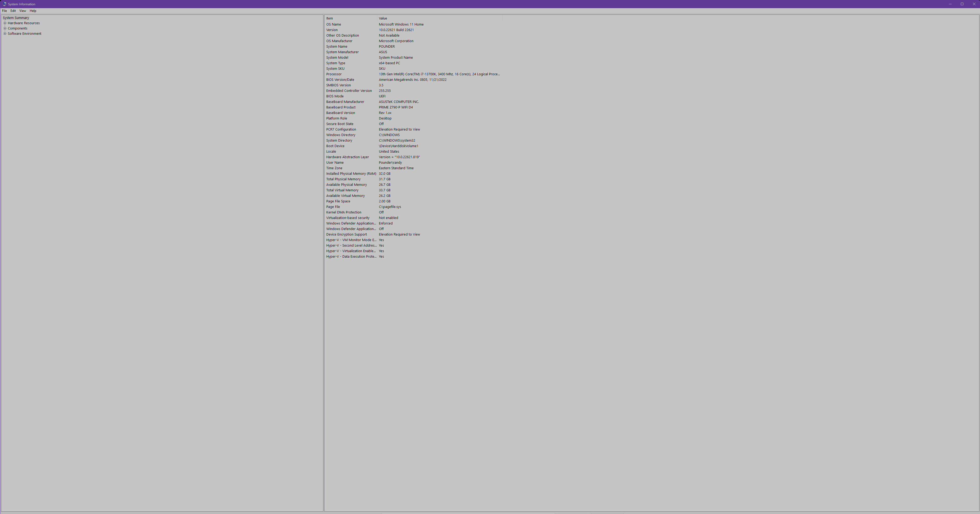Select the Secure Boot State row
The image size is (980, 514).
[339, 124]
